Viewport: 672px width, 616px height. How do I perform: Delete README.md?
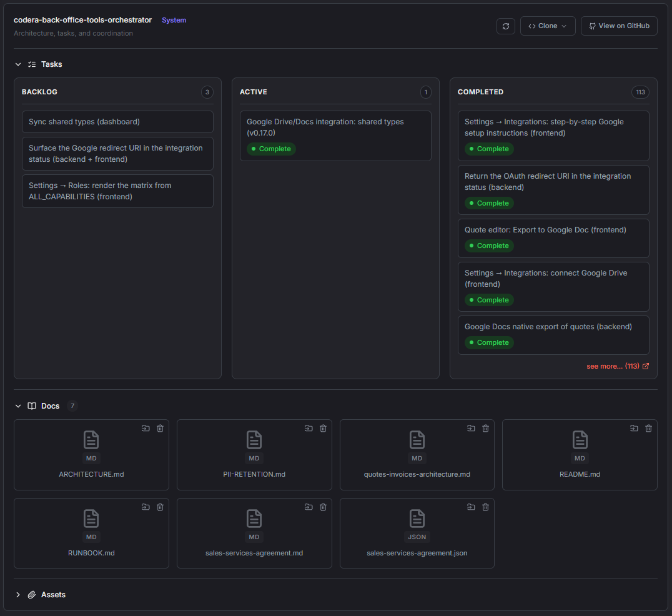649,428
